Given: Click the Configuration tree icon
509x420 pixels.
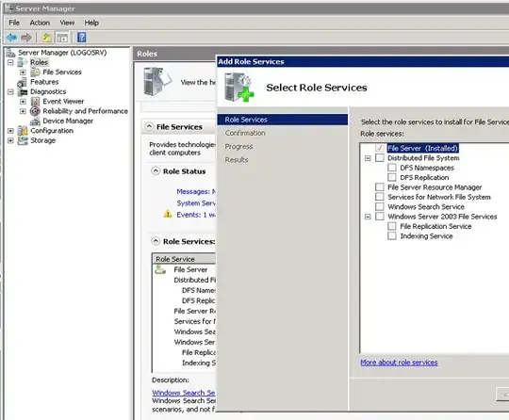Looking at the screenshot, I should [x=23, y=131].
